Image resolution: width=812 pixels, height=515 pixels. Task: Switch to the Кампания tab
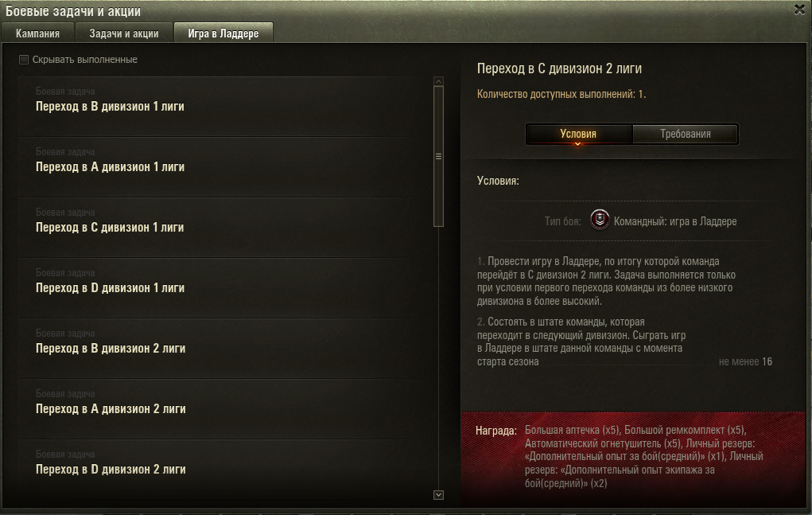pyautogui.click(x=38, y=33)
